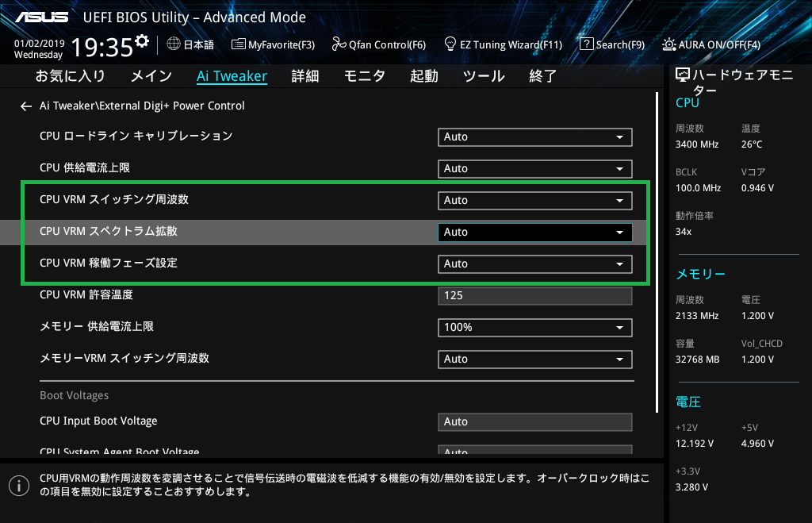Viewport: 812px width, 523px height.
Task: Click the vertical scrollbar of settings list
Action: pyautogui.click(x=657, y=252)
